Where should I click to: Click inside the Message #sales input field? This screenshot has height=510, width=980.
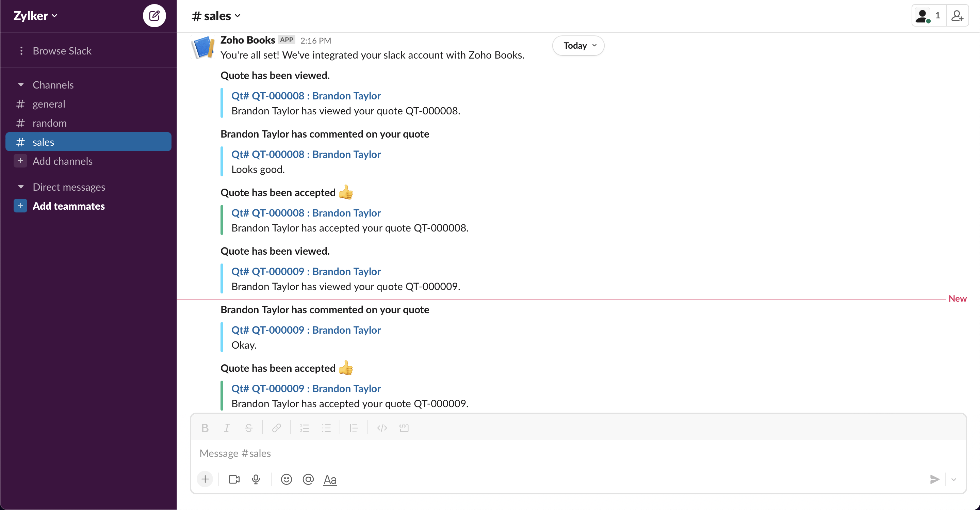click(457, 453)
